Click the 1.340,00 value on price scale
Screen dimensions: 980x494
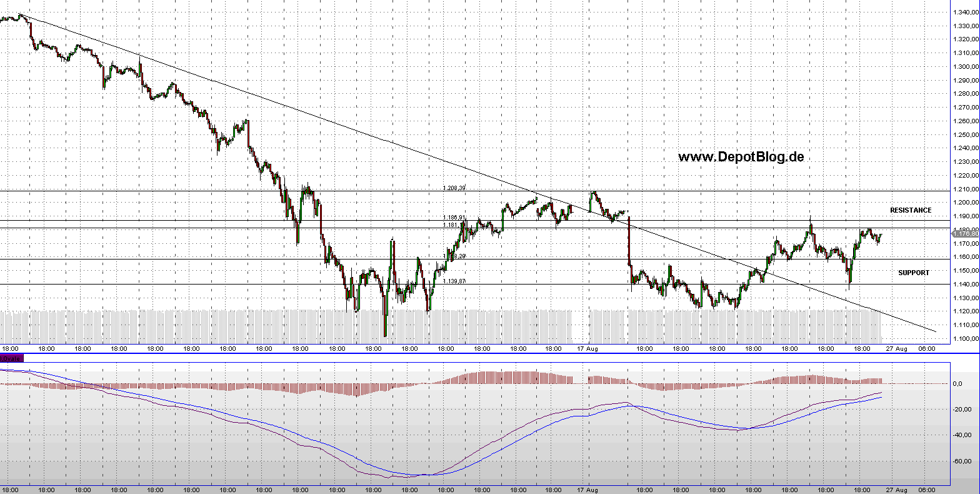pyautogui.click(x=966, y=13)
